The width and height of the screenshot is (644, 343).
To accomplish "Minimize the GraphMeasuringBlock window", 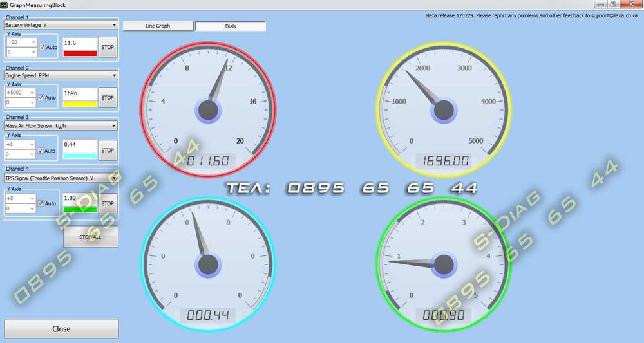I will click(x=601, y=4).
